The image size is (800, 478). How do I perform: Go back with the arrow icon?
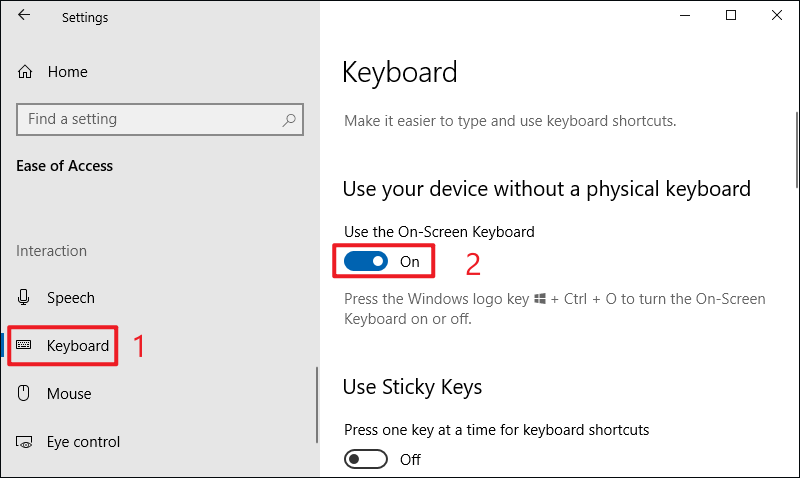[x=23, y=15]
